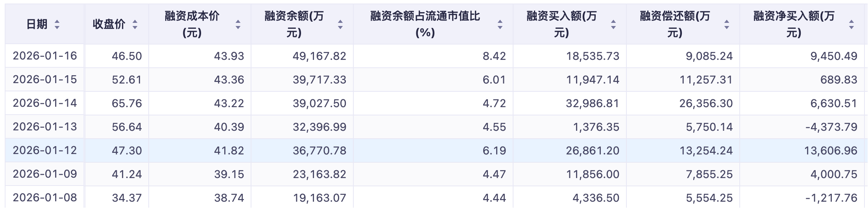This screenshot has height=208, width=868.
Task: Select the 融资余额占流通市值比 header title
Action: pyautogui.click(x=425, y=17)
